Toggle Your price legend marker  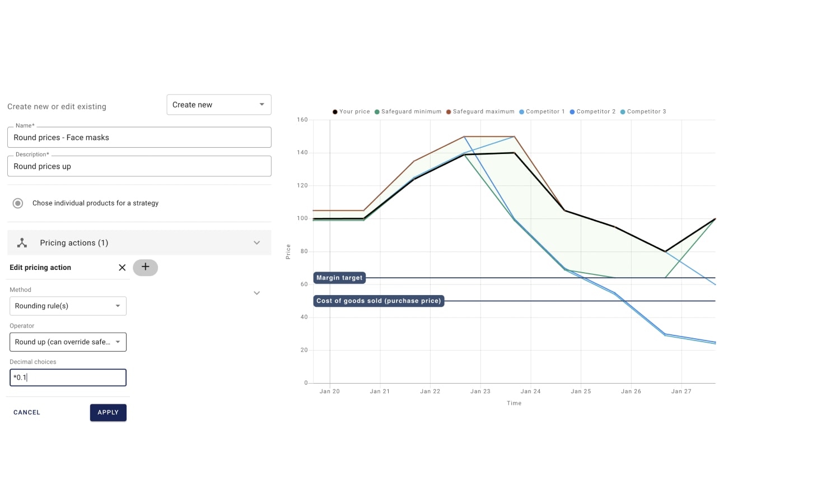tap(335, 112)
